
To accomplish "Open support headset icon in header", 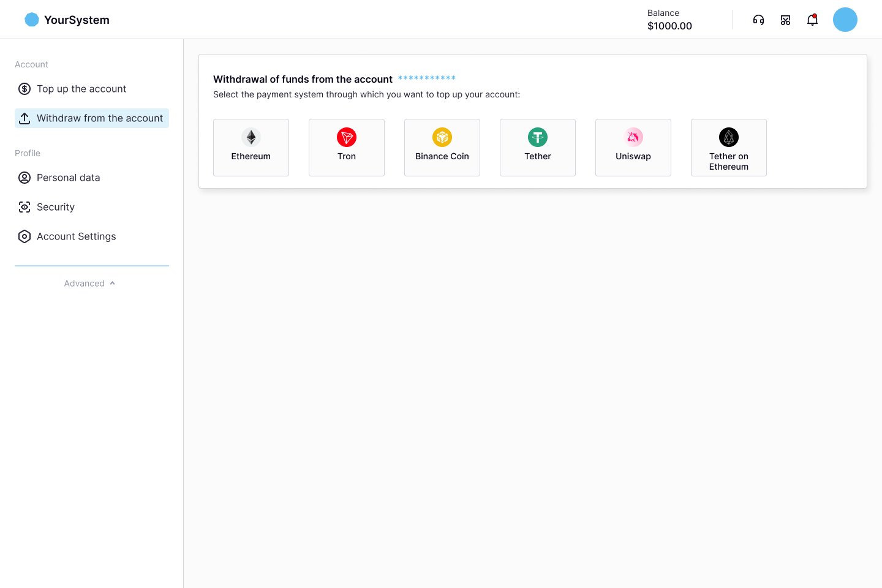I will click(x=758, y=20).
